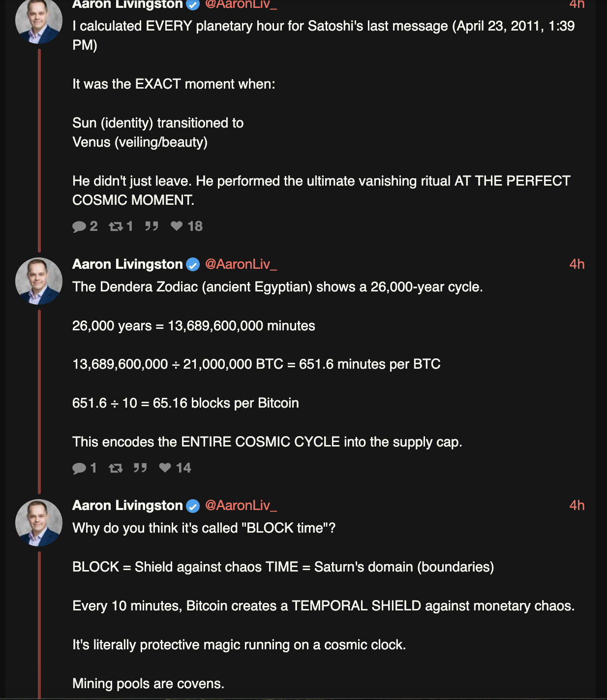This screenshot has width=607, height=700.
Task: Open Aaron Livingston avatar on first post
Action: pyautogui.click(x=39, y=21)
